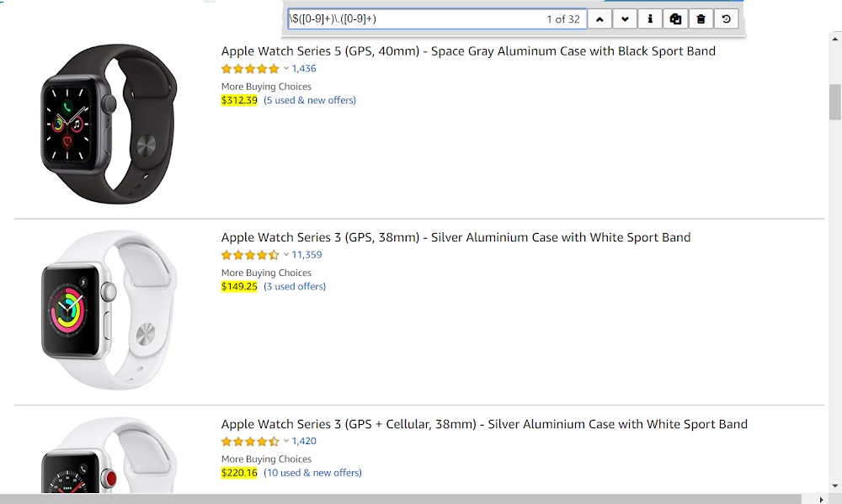Screen dimensions: 842x504
Task: Go to previous match with up arrow
Action: pyautogui.click(x=600, y=19)
